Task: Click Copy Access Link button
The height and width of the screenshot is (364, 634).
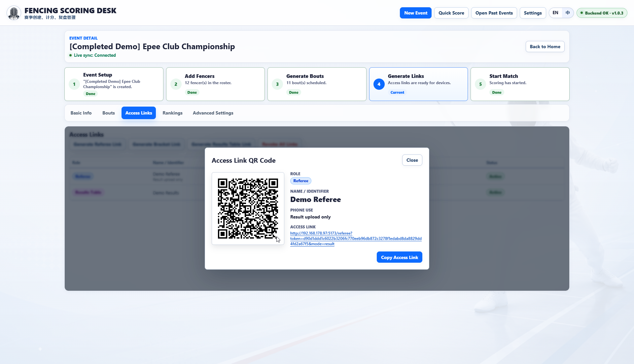Action: click(x=399, y=257)
